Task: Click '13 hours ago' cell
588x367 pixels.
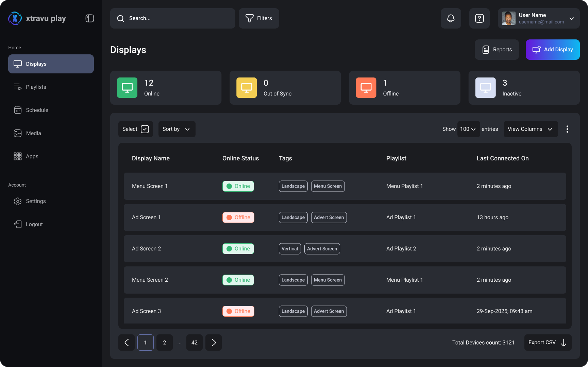Action: [492, 217]
